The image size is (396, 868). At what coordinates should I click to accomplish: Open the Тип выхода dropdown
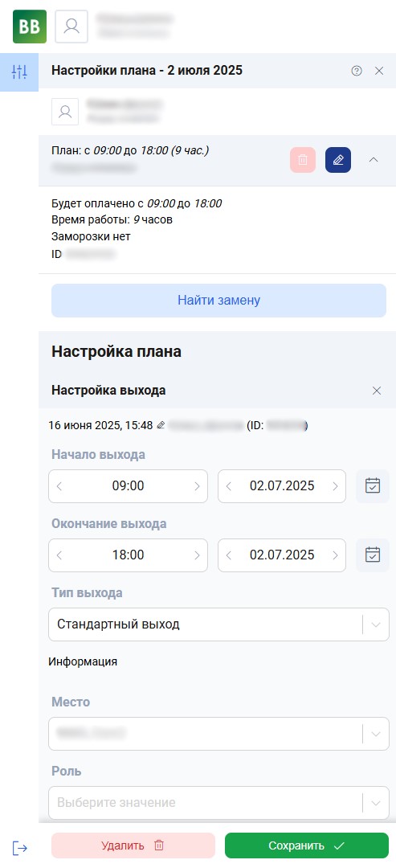tap(219, 624)
